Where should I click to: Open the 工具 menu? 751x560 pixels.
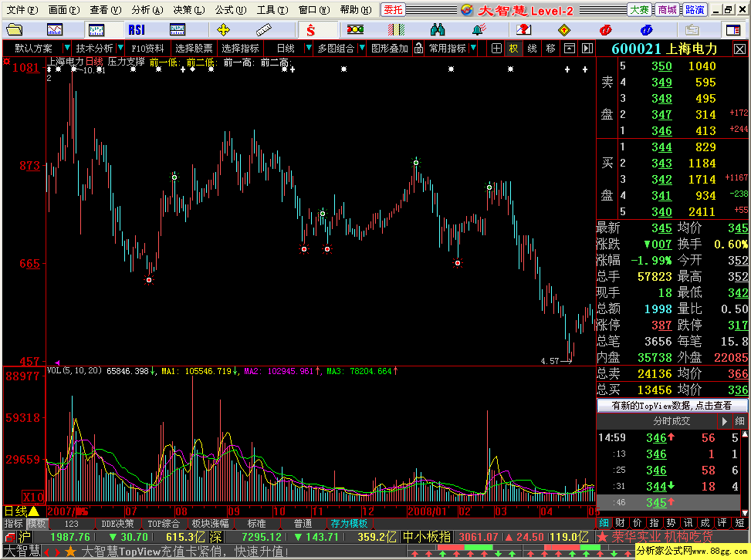pos(272,9)
